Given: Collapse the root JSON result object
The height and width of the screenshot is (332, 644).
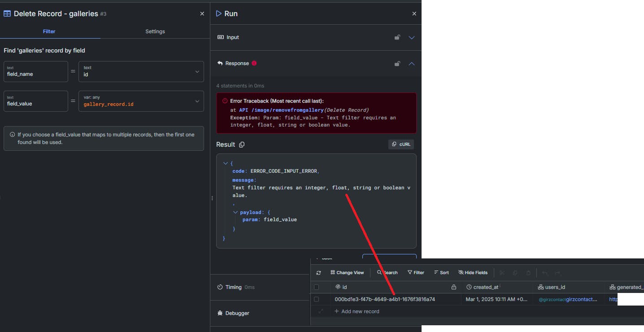Looking at the screenshot, I should pyautogui.click(x=226, y=163).
